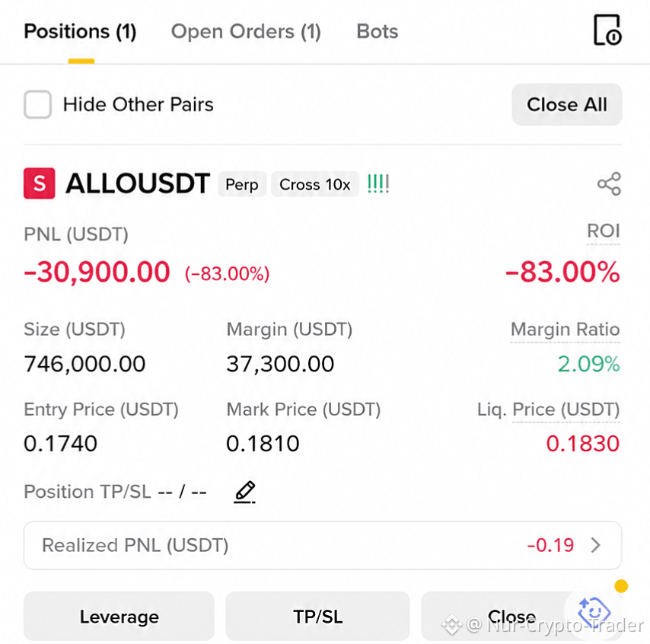This screenshot has height=644, width=650.
Task: Enable Hide Other Pairs checkbox
Action: [x=38, y=104]
